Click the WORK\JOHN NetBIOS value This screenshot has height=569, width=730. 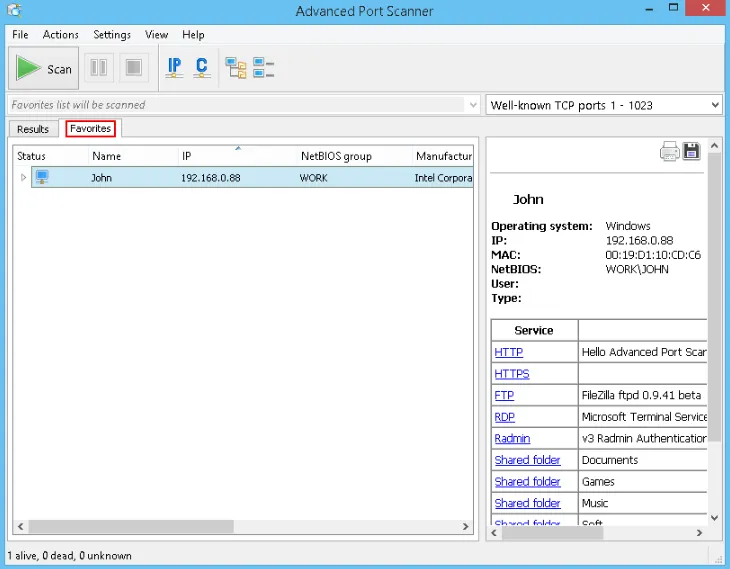click(x=637, y=270)
